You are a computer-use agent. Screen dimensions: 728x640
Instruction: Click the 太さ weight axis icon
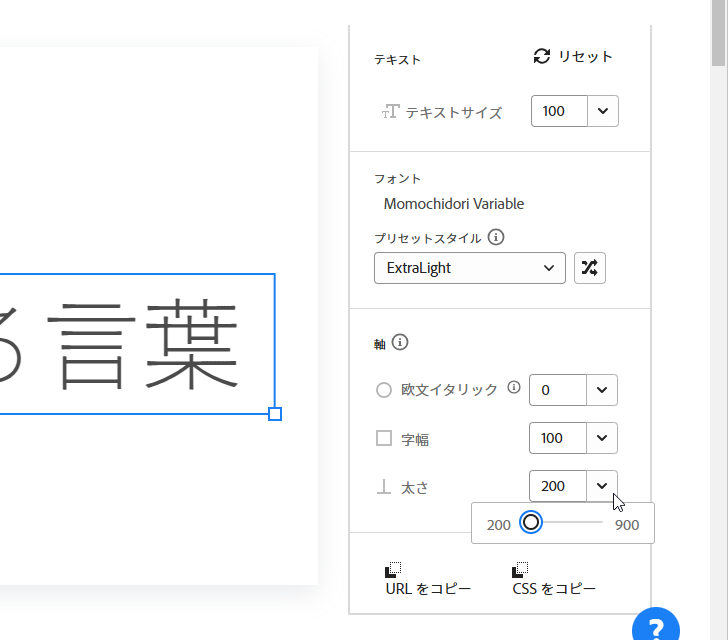point(384,487)
